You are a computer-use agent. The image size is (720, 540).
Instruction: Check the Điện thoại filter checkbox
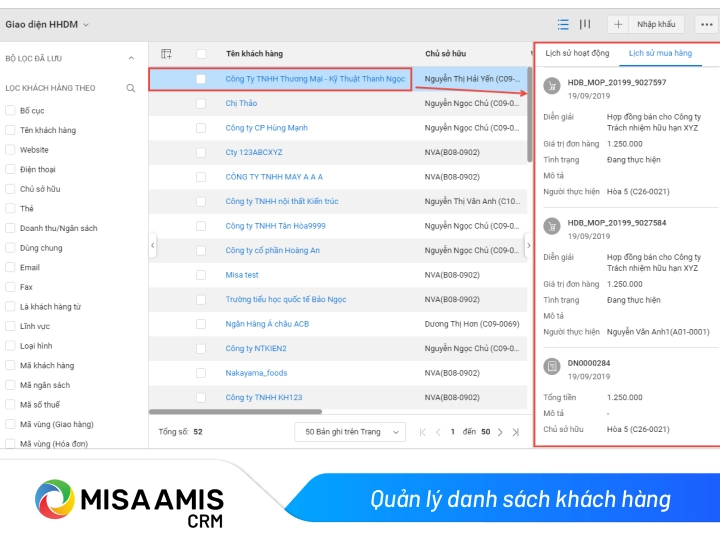click(10, 170)
